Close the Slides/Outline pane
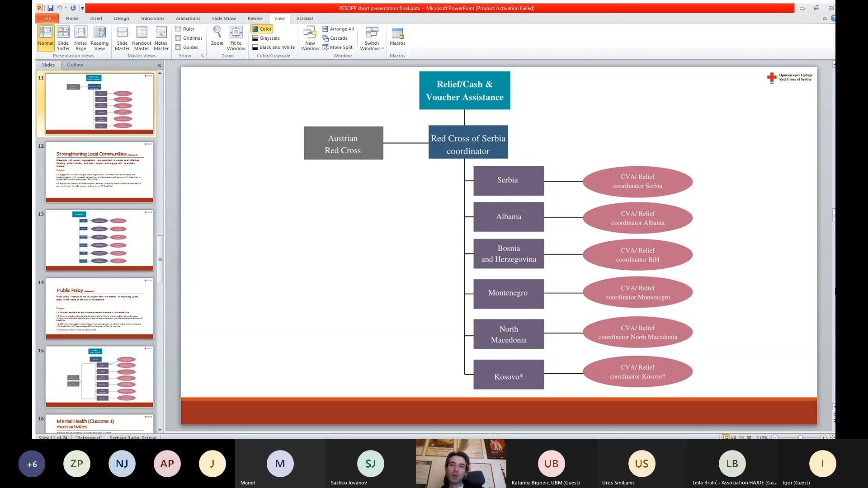 159,66
